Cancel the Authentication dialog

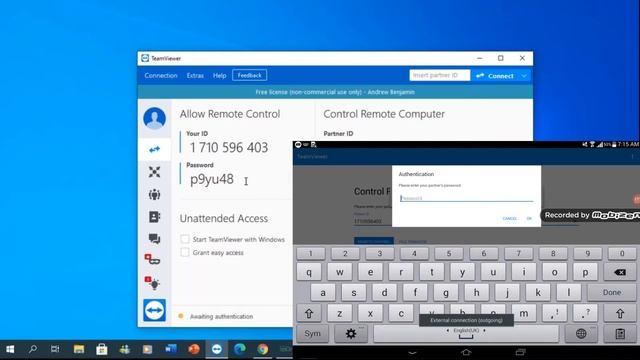(509, 219)
